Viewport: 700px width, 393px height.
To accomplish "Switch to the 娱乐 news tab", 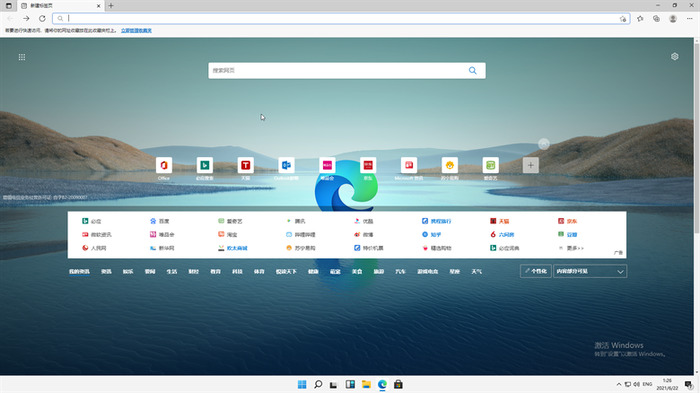I will tap(128, 272).
